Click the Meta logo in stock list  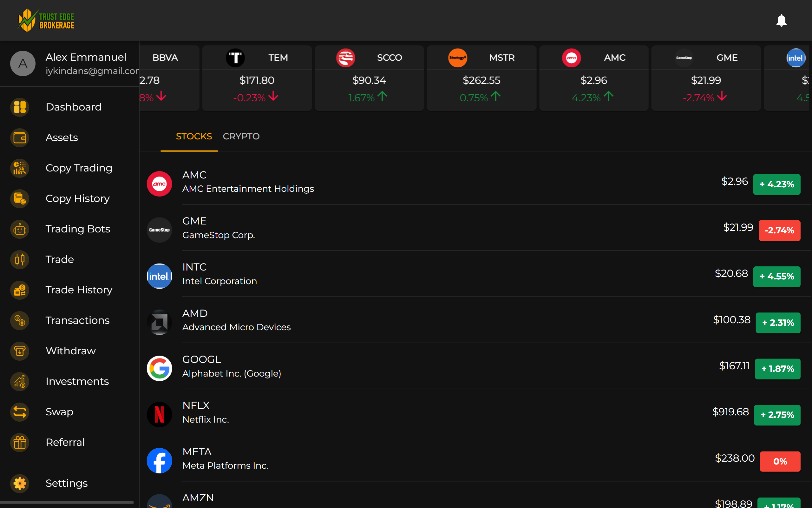pyautogui.click(x=159, y=461)
